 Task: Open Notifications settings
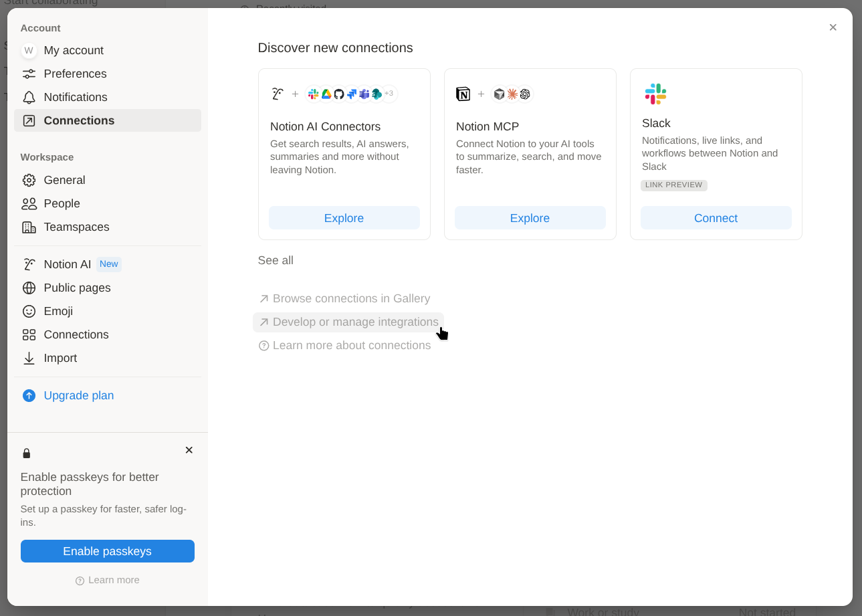click(x=76, y=98)
